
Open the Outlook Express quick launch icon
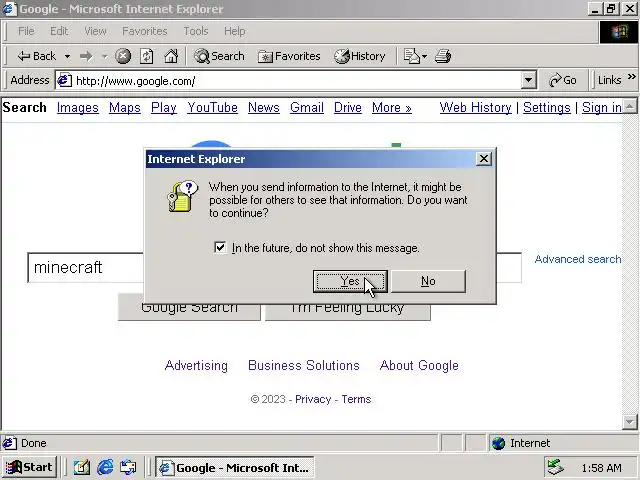pyautogui.click(x=129, y=467)
